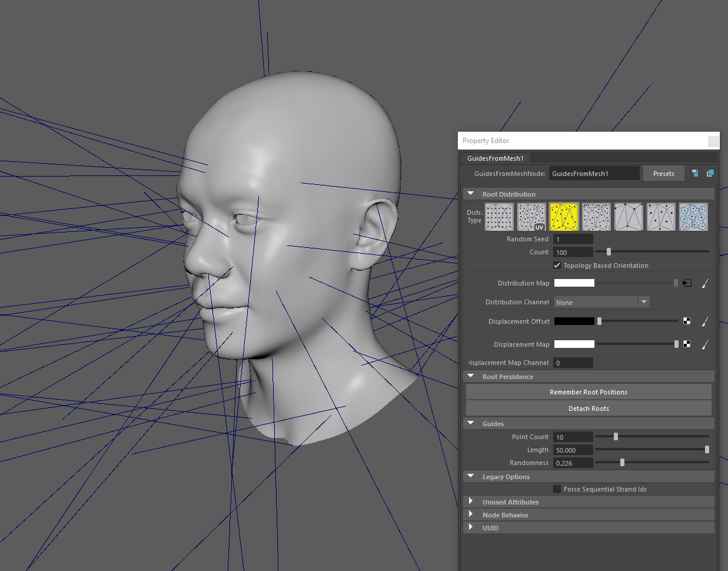Enable Force Sequential Strand Ids checkbox

557,489
